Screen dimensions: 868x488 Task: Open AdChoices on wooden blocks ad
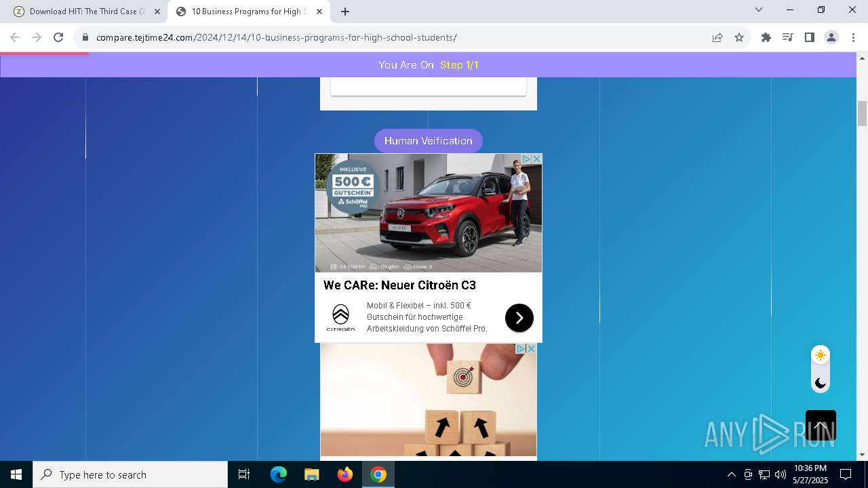(x=521, y=348)
